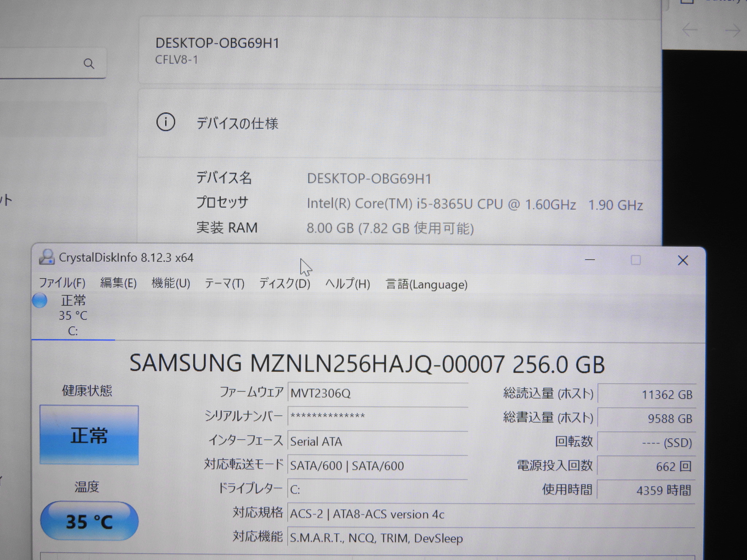Screen dimensions: 747x560
Task: Click the rotation rate value ---- (SSD)
Action: (647, 443)
